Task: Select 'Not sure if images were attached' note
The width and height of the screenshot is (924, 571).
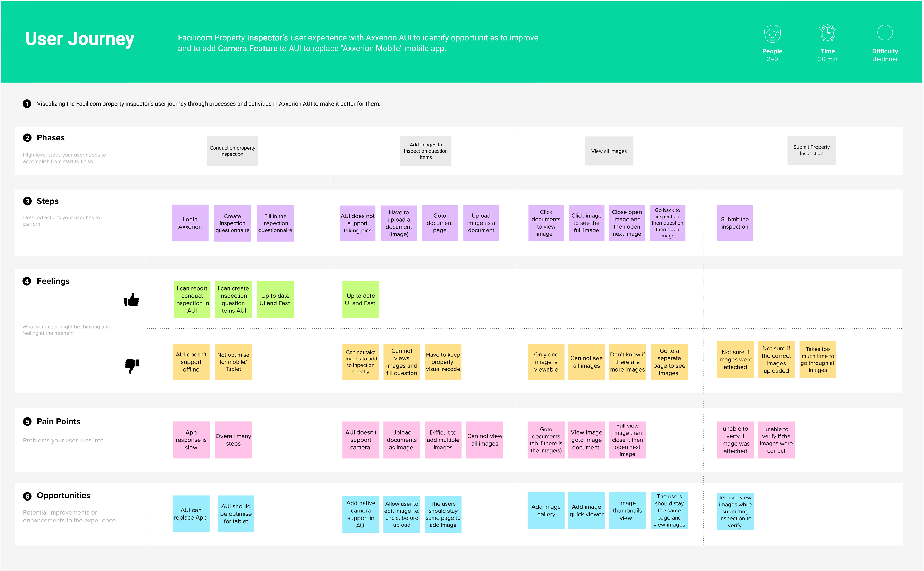Action: pyautogui.click(x=735, y=360)
